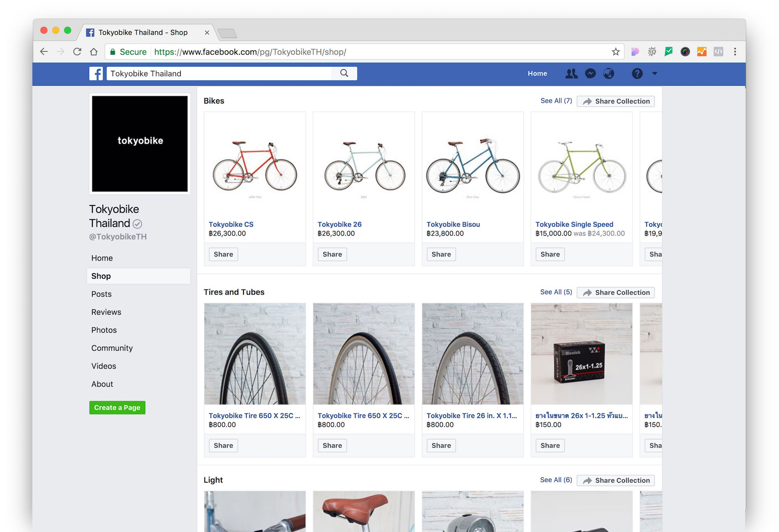Open the help question mark icon
The height and width of the screenshot is (532, 779).
tap(637, 74)
